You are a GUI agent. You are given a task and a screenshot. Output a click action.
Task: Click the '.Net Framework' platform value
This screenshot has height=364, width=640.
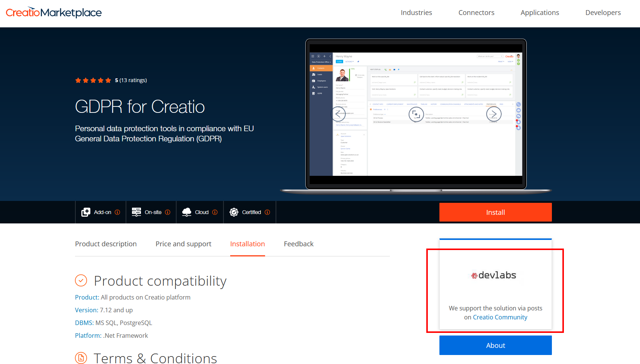click(x=126, y=336)
